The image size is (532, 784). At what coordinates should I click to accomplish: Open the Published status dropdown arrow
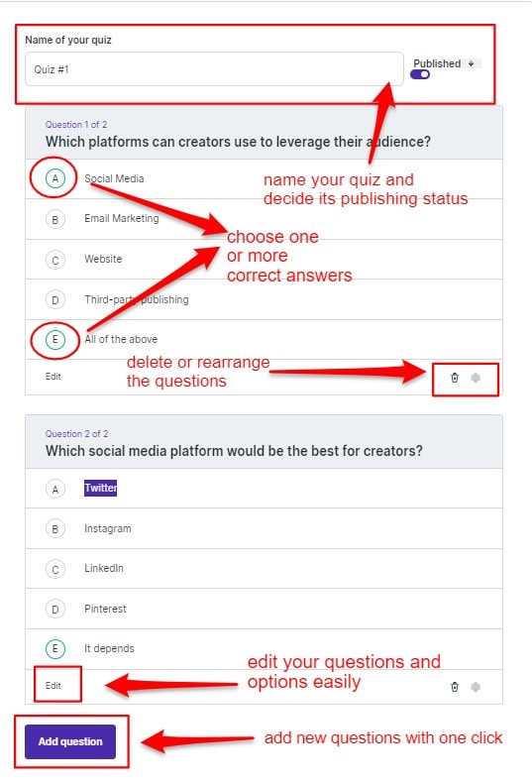(471, 63)
